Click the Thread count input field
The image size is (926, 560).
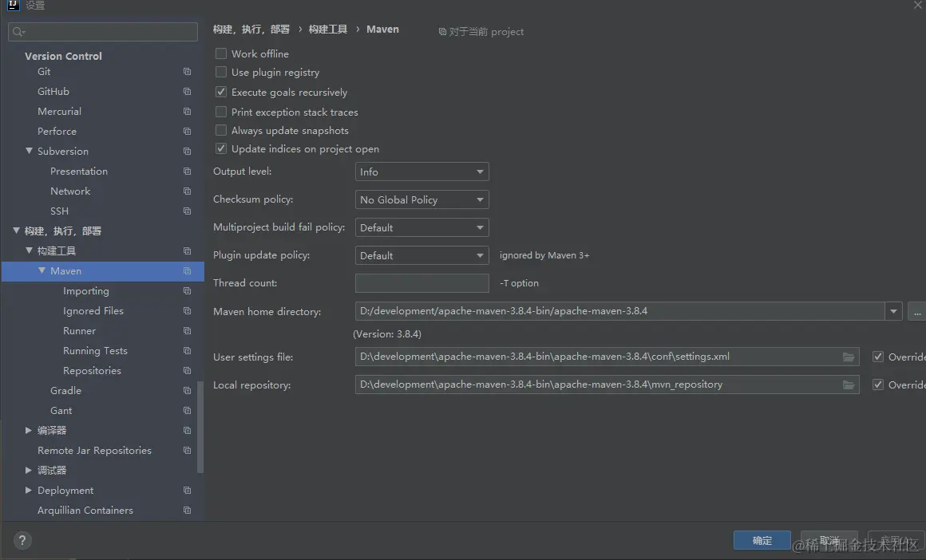(x=421, y=283)
